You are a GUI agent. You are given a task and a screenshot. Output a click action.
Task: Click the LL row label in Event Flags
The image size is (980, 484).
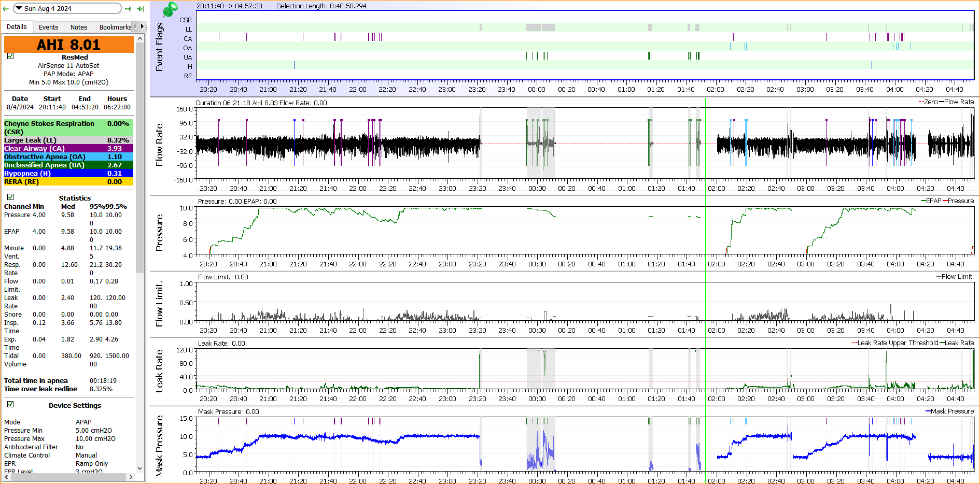point(189,29)
